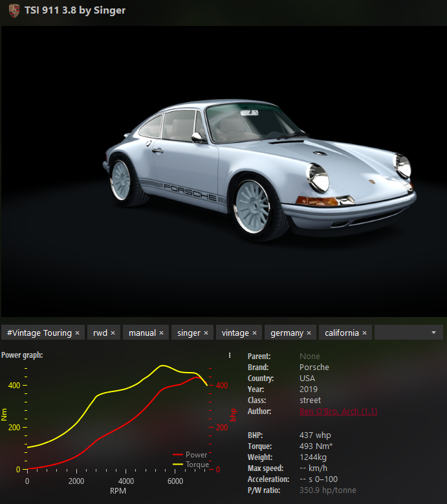Image resolution: width=447 pixels, height=504 pixels.
Task: Click the Class value street
Action: tap(310, 400)
